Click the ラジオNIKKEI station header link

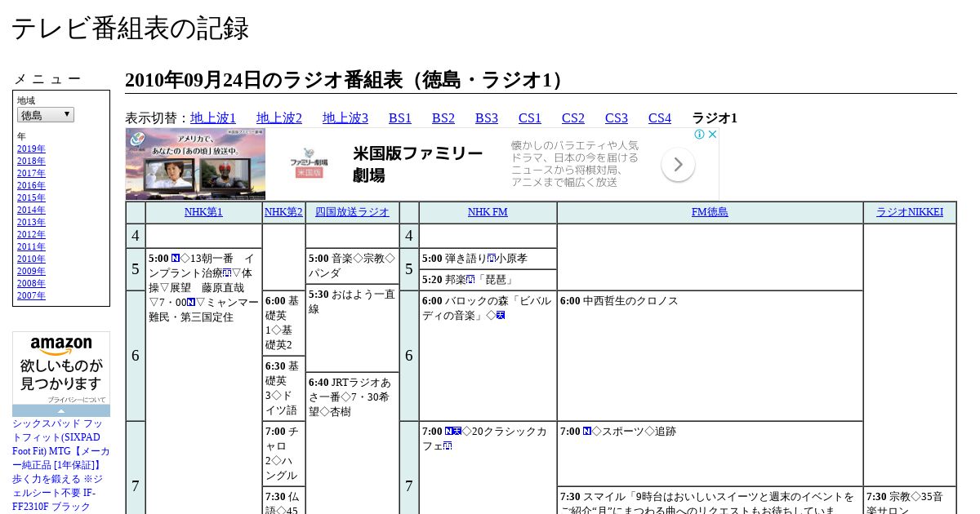point(910,212)
